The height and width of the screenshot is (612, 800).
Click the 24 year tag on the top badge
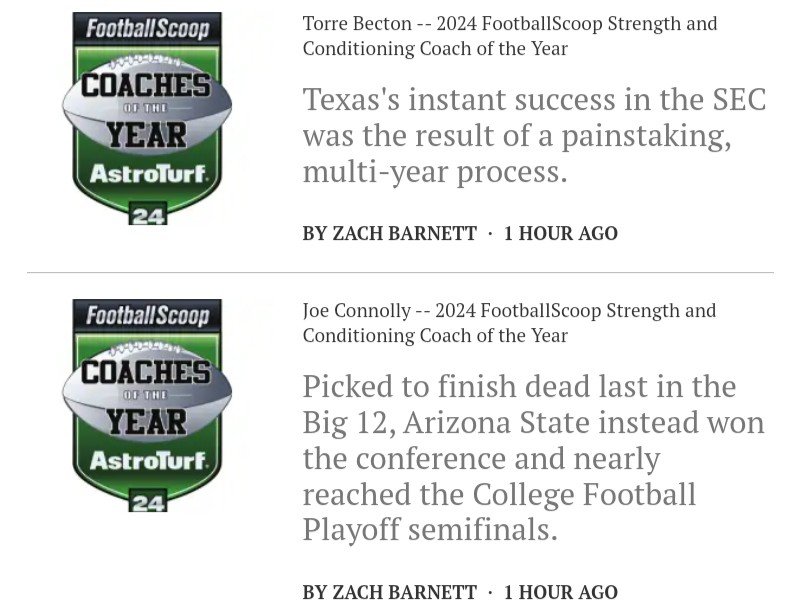(x=147, y=214)
